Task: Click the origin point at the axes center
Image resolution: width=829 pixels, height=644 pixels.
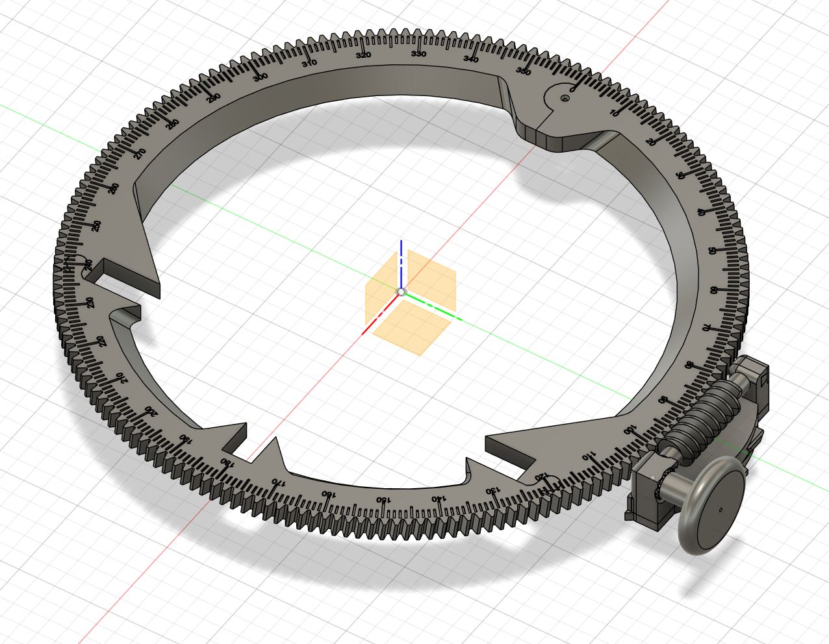Action: [402, 293]
